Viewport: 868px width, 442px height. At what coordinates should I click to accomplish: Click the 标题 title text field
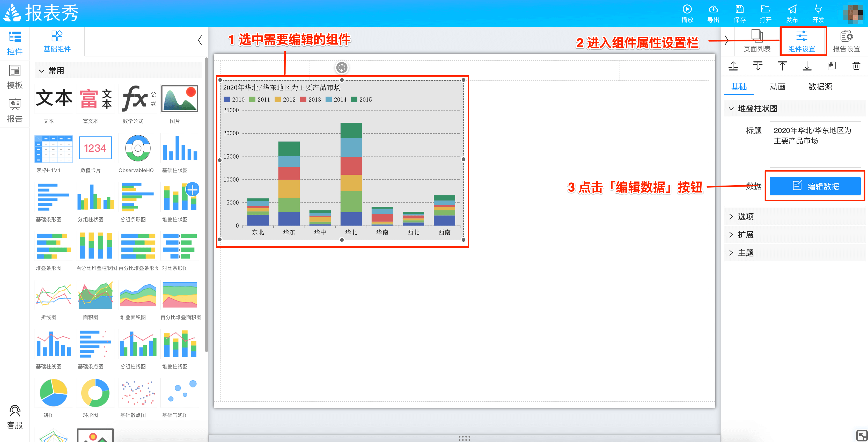815,144
